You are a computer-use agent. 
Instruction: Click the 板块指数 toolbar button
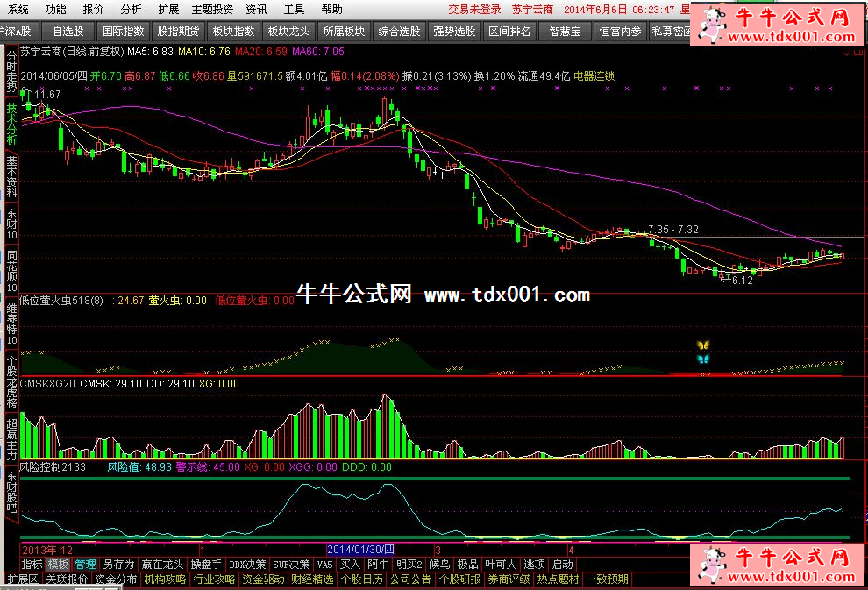[233, 31]
